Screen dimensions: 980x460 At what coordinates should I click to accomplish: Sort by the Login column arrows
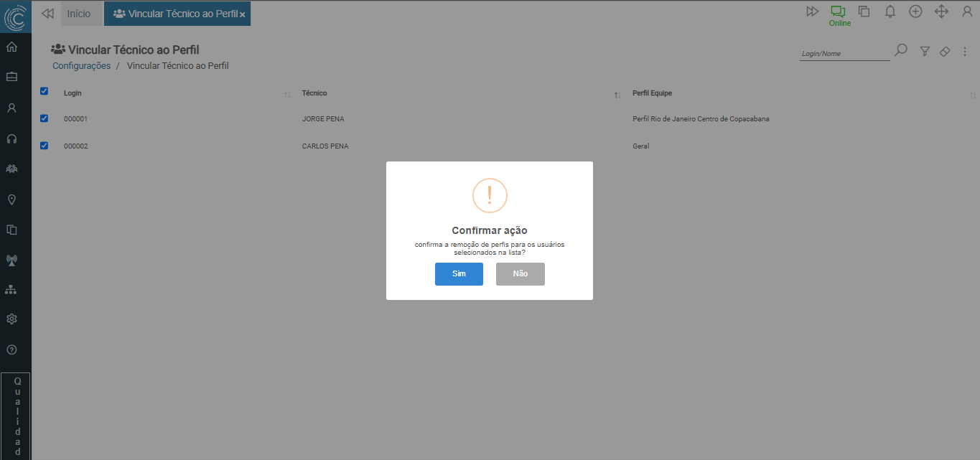[287, 95]
